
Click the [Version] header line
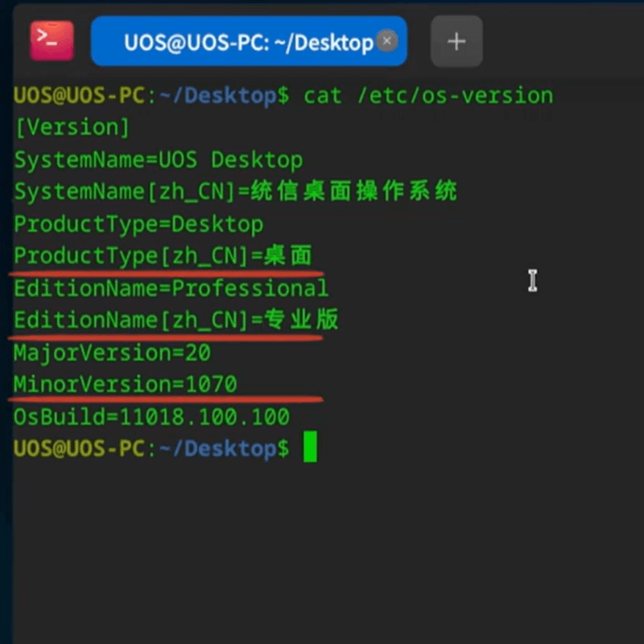pos(72,127)
